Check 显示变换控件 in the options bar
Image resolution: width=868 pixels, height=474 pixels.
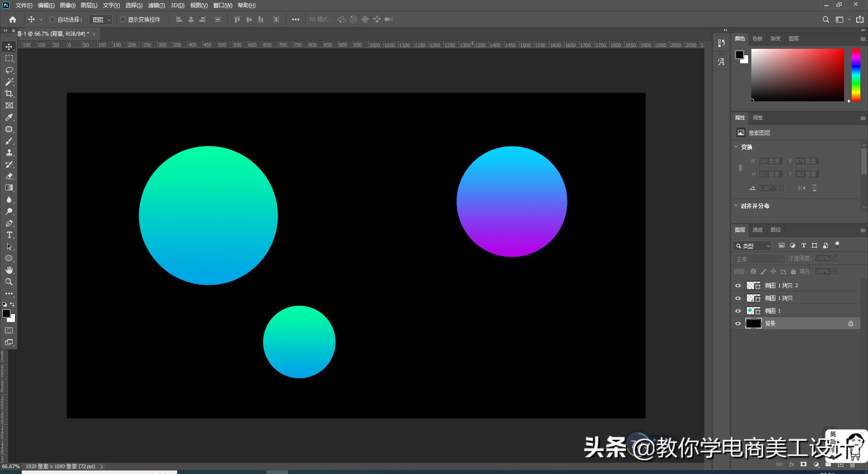coord(123,19)
